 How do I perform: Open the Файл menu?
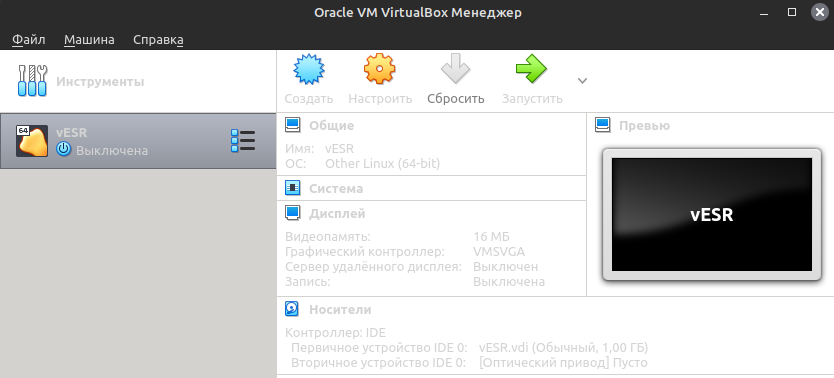click(29, 40)
